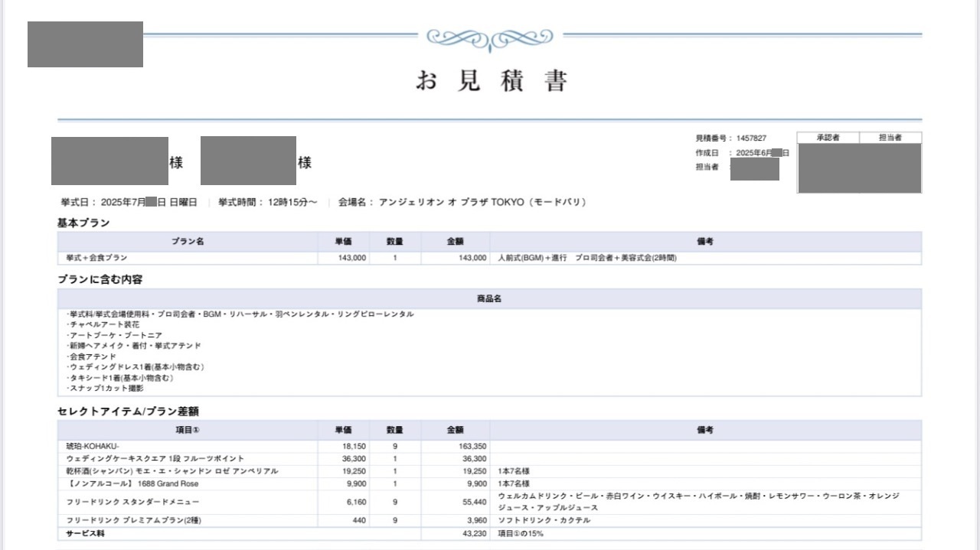Click the セレクトアイテム/プラン差額 heading
980x550 pixels.
point(128,412)
